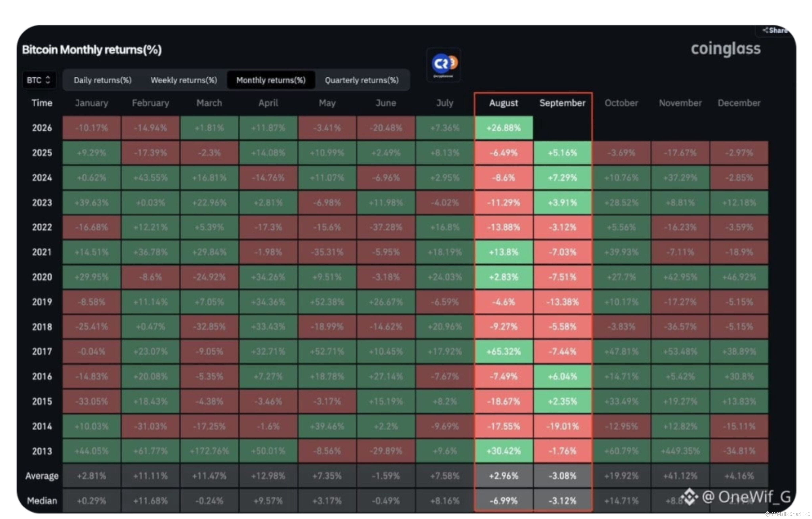Click the 2024 row label
Viewport: 812px width, 519px height.
pos(42,178)
